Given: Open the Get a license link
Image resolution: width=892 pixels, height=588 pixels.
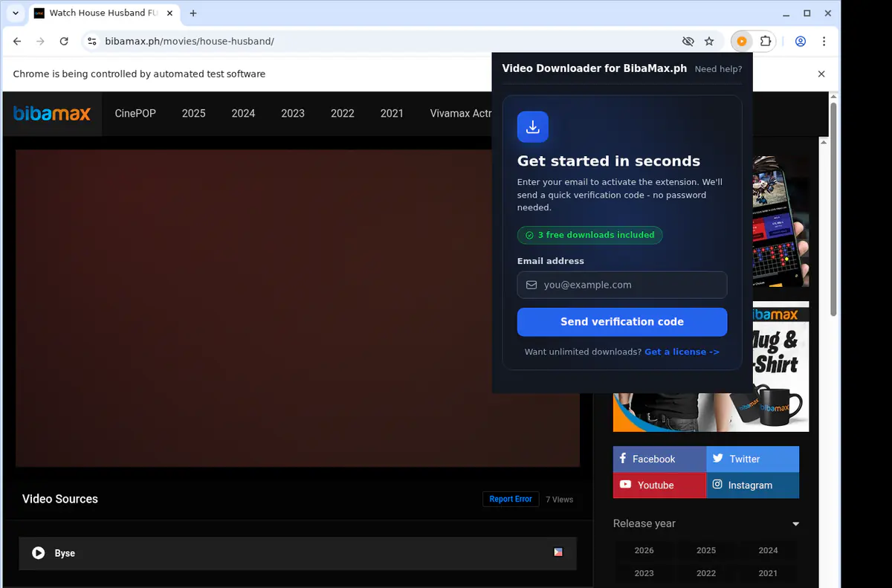Looking at the screenshot, I should (x=682, y=352).
